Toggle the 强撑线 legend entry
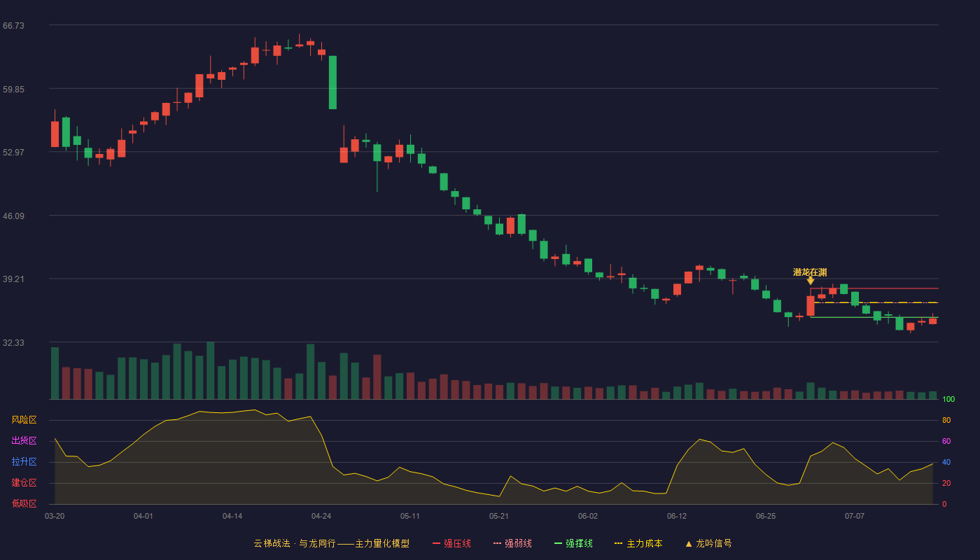This screenshot has width=980, height=560. click(x=573, y=543)
